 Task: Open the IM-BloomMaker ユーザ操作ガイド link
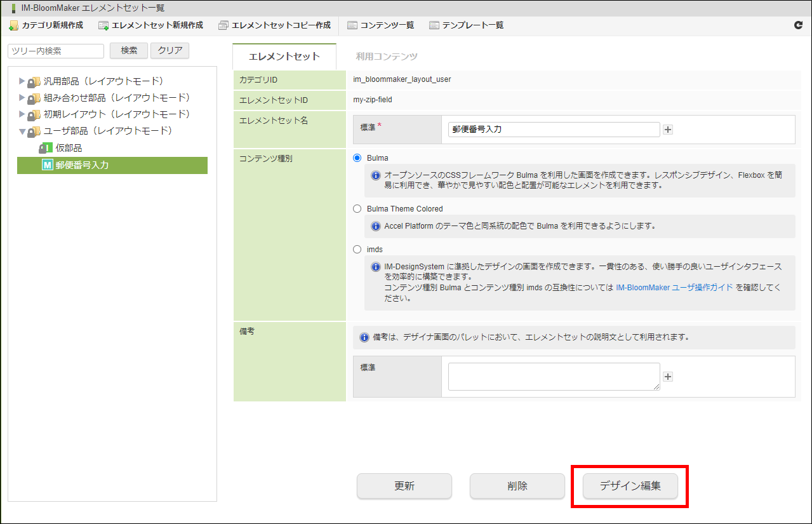[x=674, y=287]
